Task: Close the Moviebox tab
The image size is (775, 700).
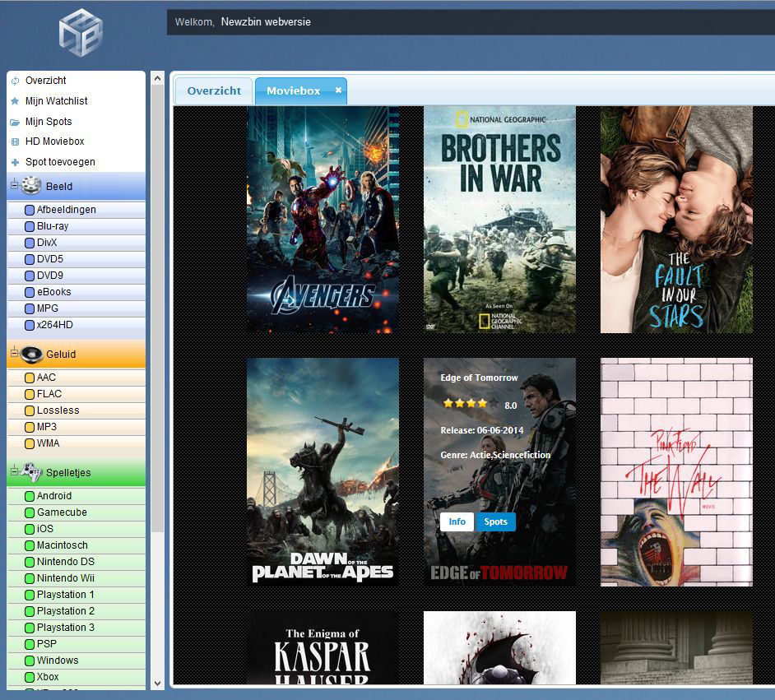Action: (x=338, y=90)
